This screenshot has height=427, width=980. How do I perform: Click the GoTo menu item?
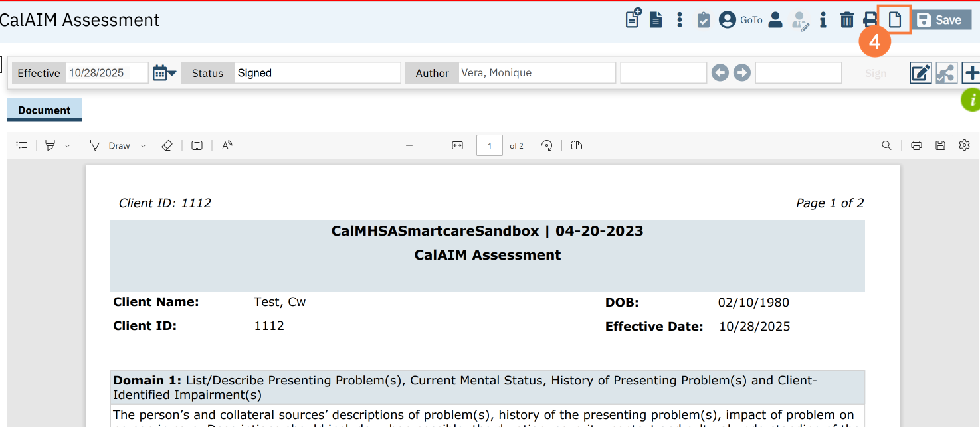751,20
